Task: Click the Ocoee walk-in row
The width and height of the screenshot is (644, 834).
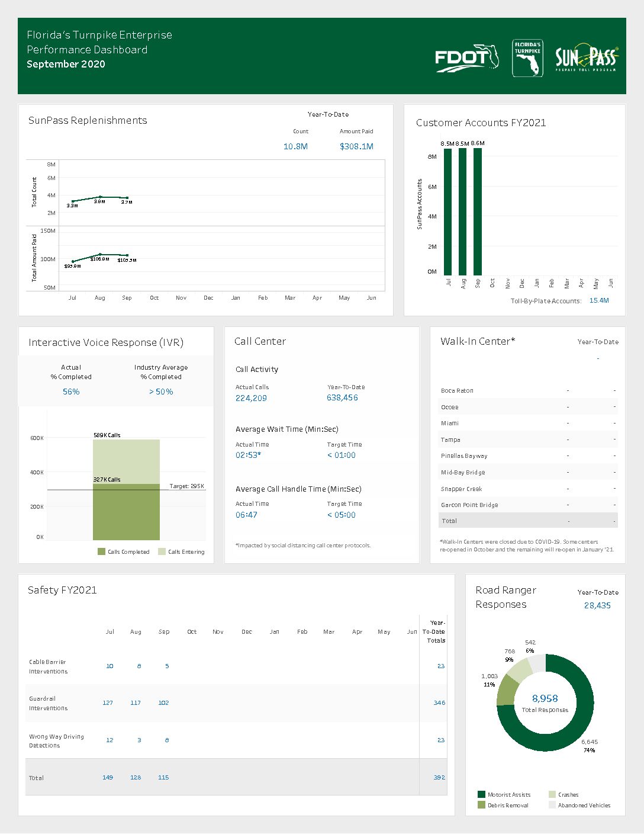Action: point(529,407)
